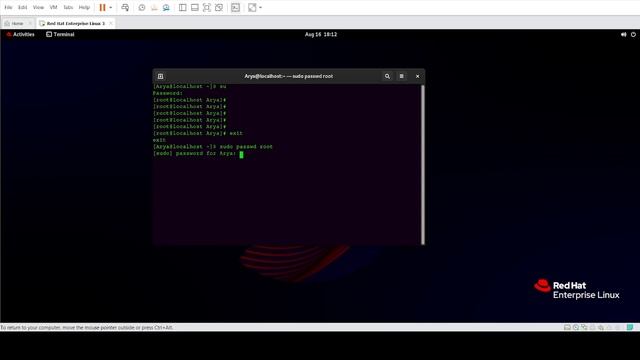The height and width of the screenshot is (360, 640).
Task: Close the terminal window
Action: 417,76
